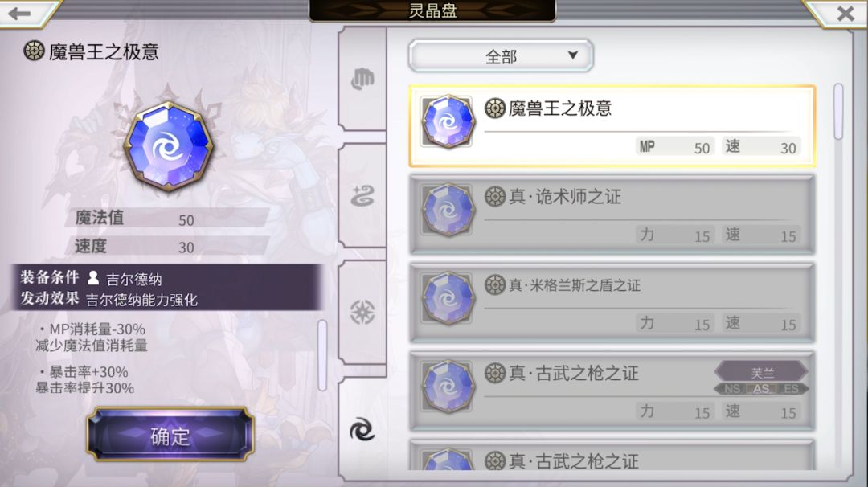The height and width of the screenshot is (487, 868).
Task: Click the 魔兽王之极意 list gem icon
Action: point(448,122)
